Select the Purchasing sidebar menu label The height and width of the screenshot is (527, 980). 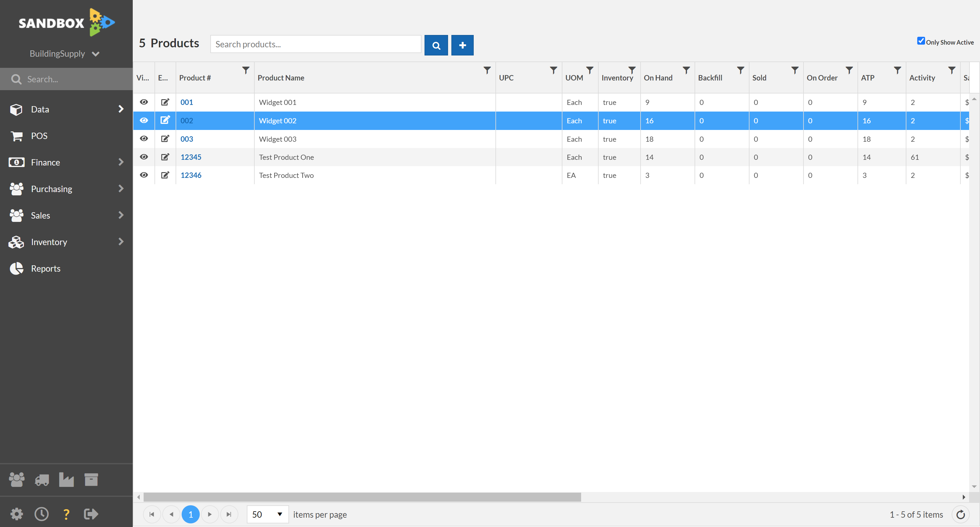pos(51,189)
